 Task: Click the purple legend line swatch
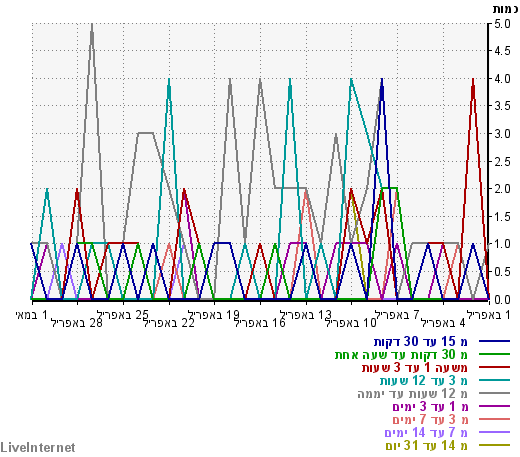pos(495,406)
